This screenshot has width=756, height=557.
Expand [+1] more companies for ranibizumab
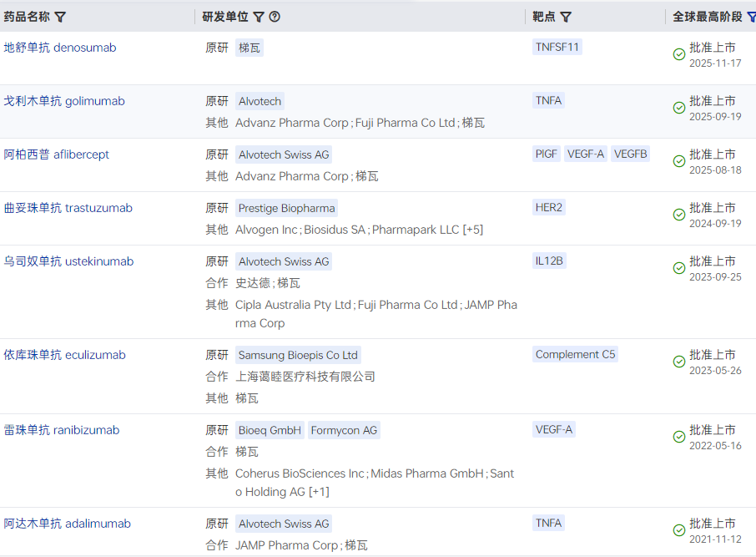click(319, 492)
